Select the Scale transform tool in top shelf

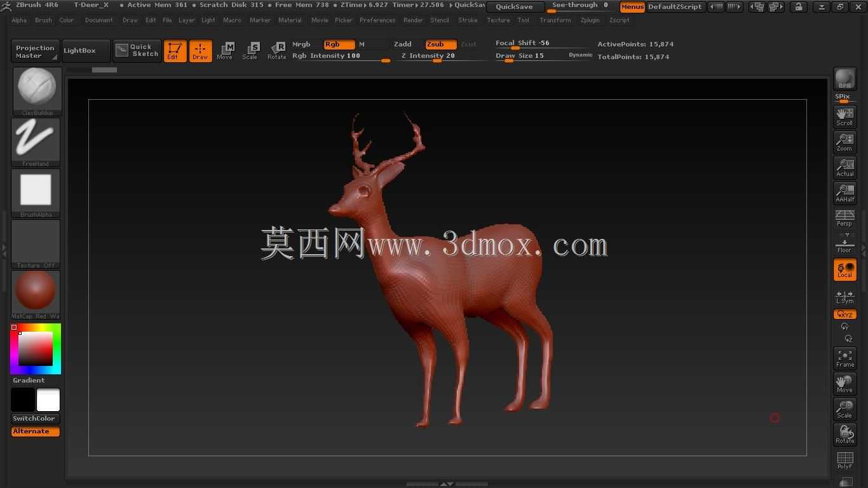(x=250, y=51)
